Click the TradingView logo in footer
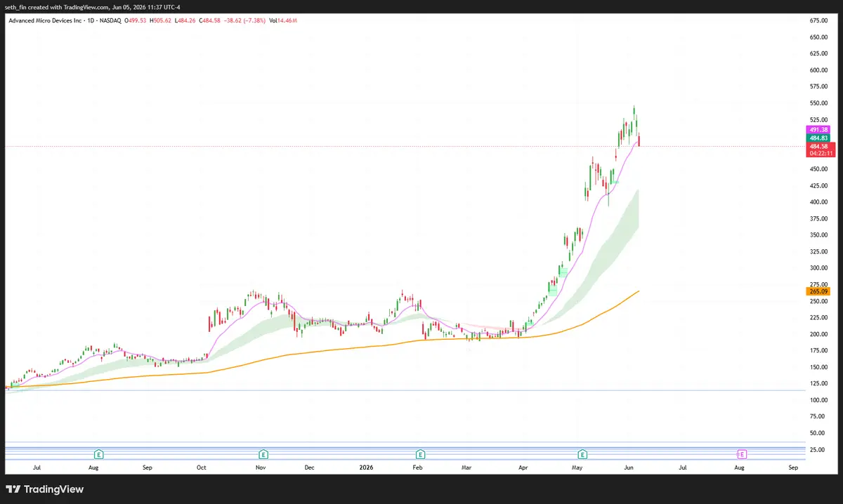 (x=45, y=489)
